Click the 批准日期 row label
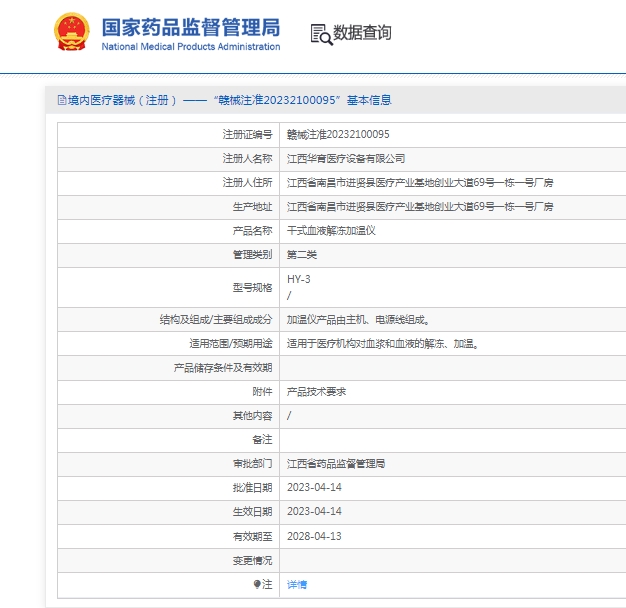626x608 pixels. click(x=252, y=487)
